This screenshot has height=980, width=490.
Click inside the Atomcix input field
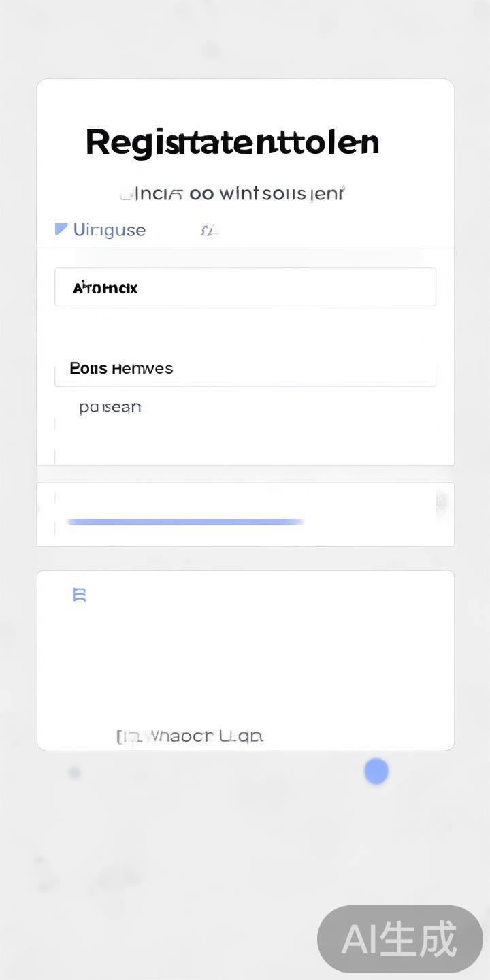pyautogui.click(x=245, y=287)
